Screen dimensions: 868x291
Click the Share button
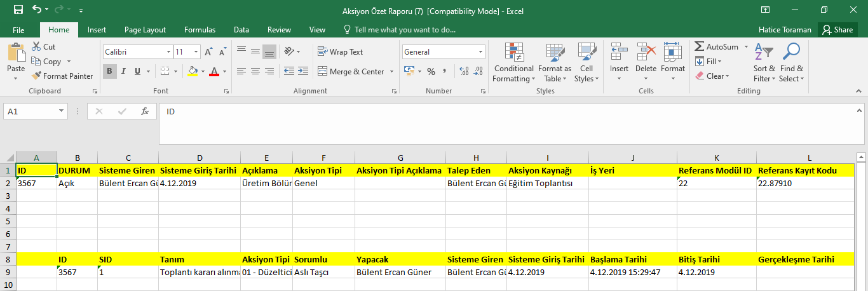(x=837, y=30)
